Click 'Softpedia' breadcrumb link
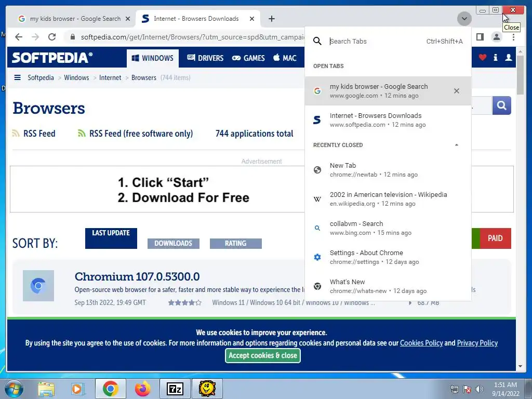This screenshot has width=532, height=399. (x=41, y=78)
